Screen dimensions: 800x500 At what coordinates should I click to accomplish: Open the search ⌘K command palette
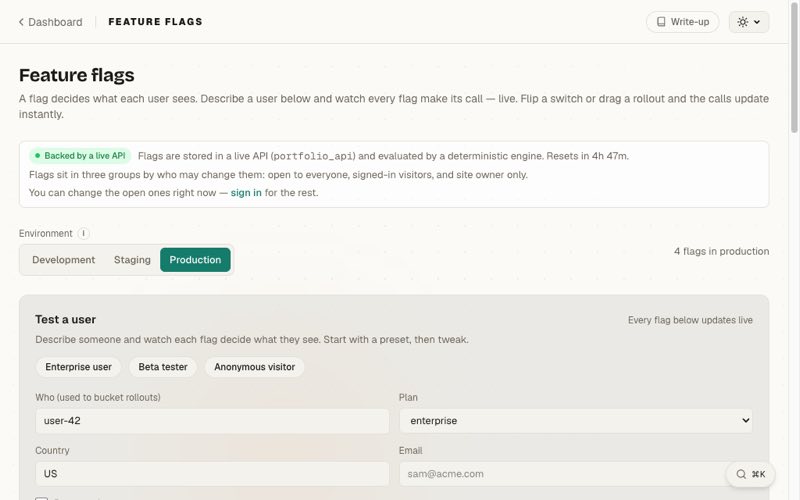751,474
